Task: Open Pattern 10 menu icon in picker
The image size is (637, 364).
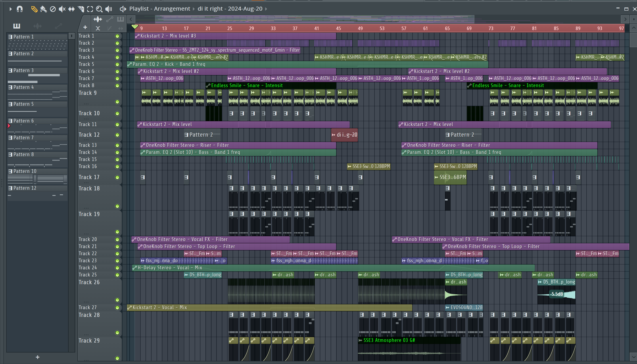Action: point(10,171)
